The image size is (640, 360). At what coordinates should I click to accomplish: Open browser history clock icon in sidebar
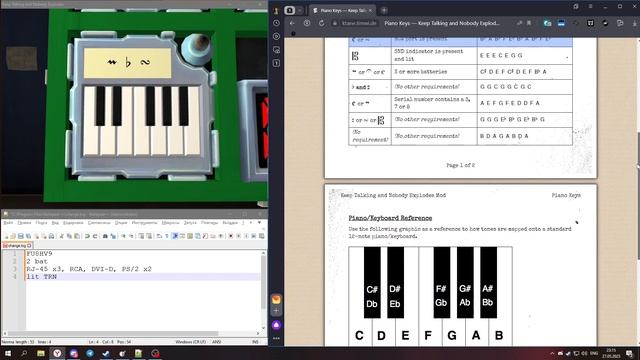click(x=276, y=23)
